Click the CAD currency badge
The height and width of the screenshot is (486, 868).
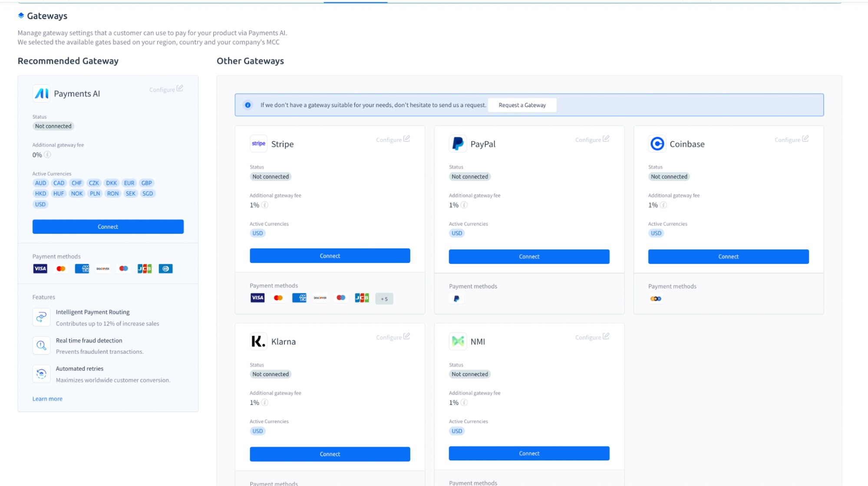[59, 183]
